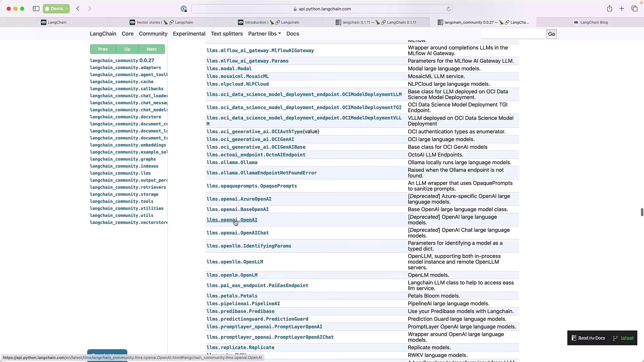Toggle the Safari sidebar icon
Screen dimensions: 644x362
(x=36, y=9)
